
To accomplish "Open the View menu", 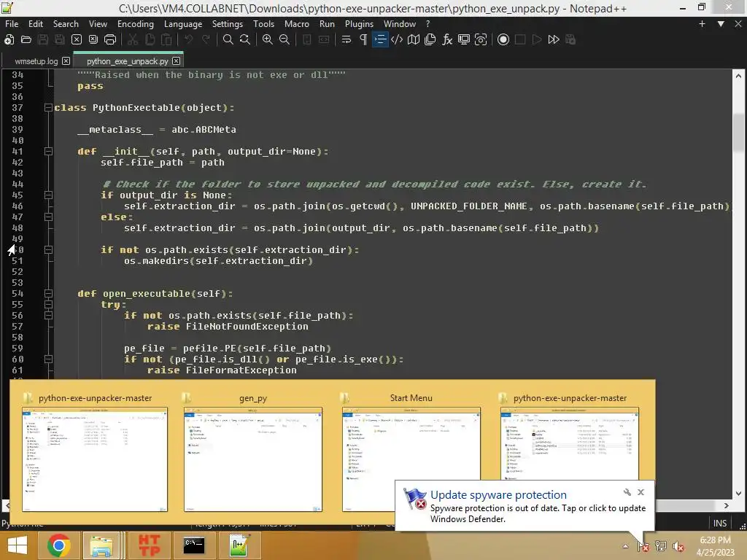I will click(98, 24).
